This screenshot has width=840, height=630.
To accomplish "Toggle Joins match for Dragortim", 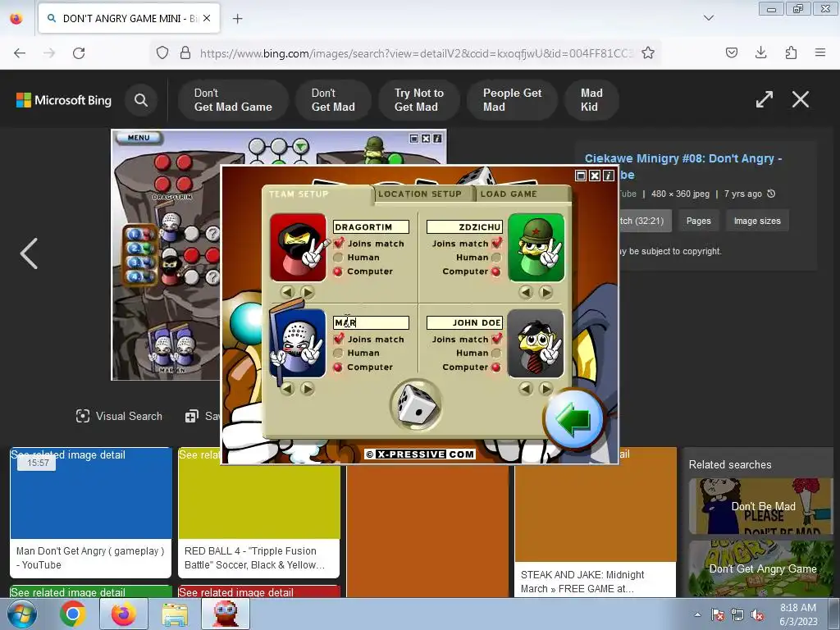I will click(x=338, y=243).
